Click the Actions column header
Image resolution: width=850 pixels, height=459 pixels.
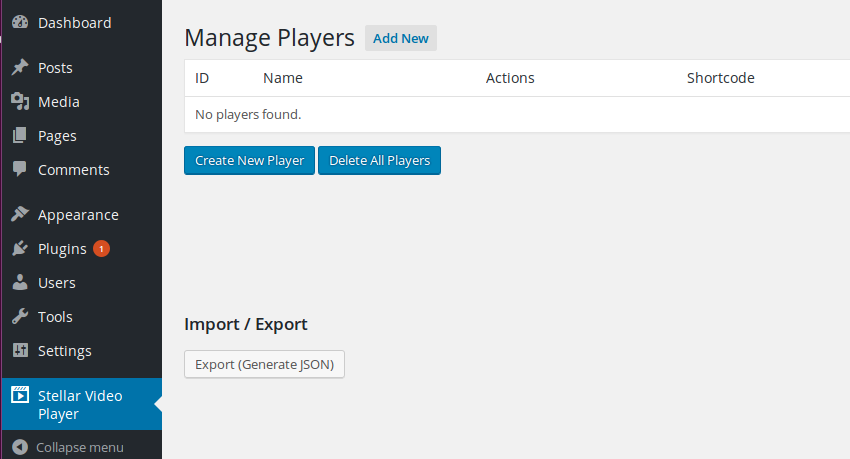pyautogui.click(x=510, y=78)
